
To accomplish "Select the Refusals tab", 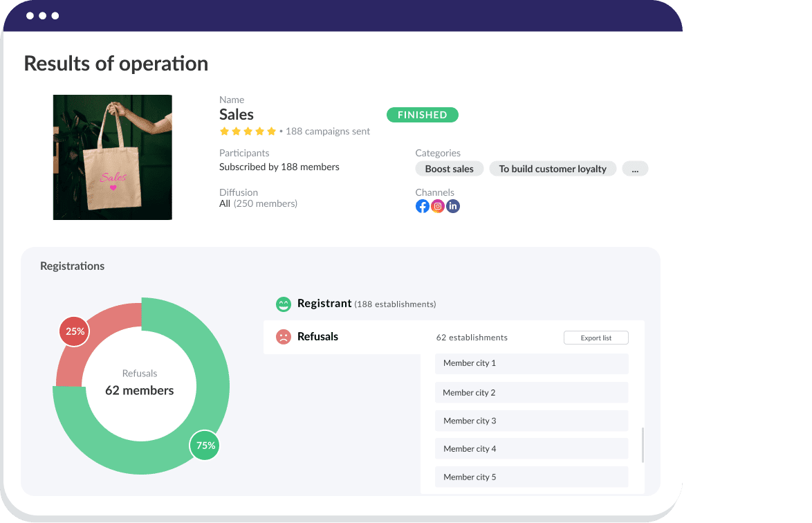I will click(x=317, y=337).
